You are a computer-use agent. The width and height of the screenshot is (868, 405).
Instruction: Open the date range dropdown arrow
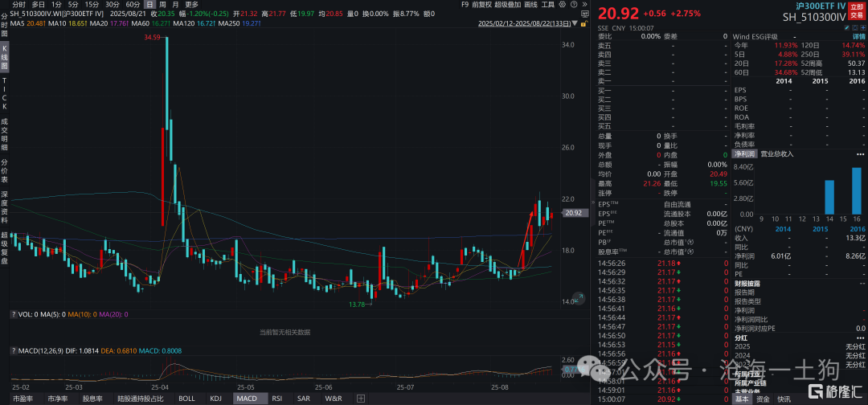point(575,24)
